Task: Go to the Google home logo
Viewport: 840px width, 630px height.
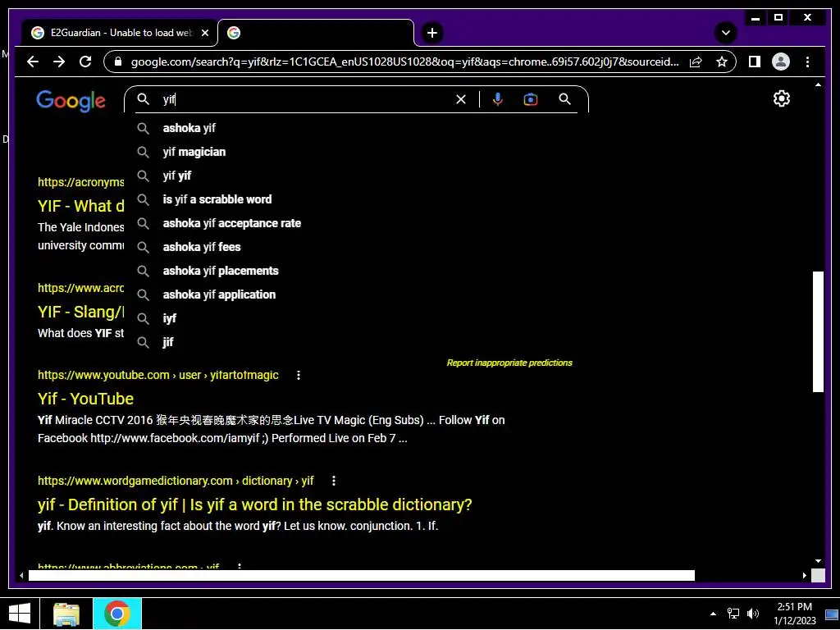Action: 71,101
